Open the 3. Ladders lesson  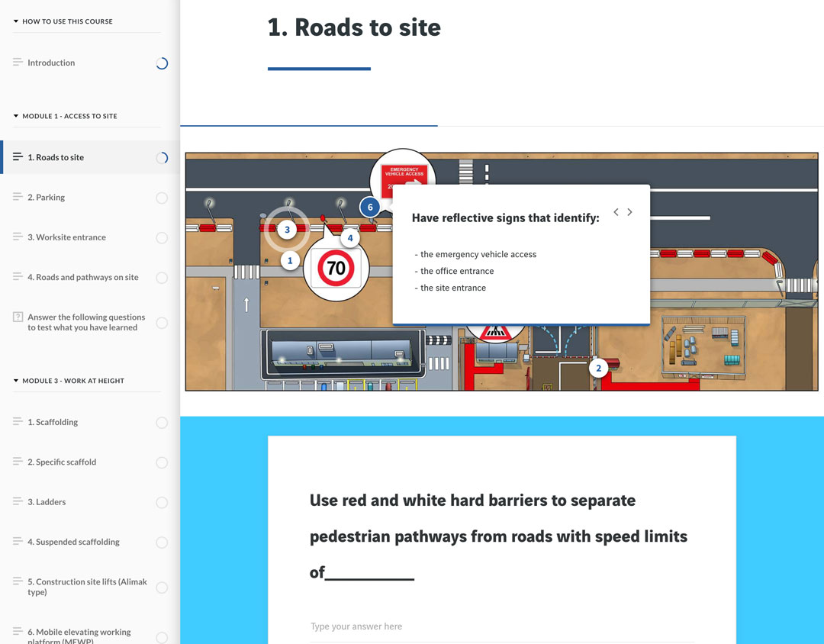90,502
